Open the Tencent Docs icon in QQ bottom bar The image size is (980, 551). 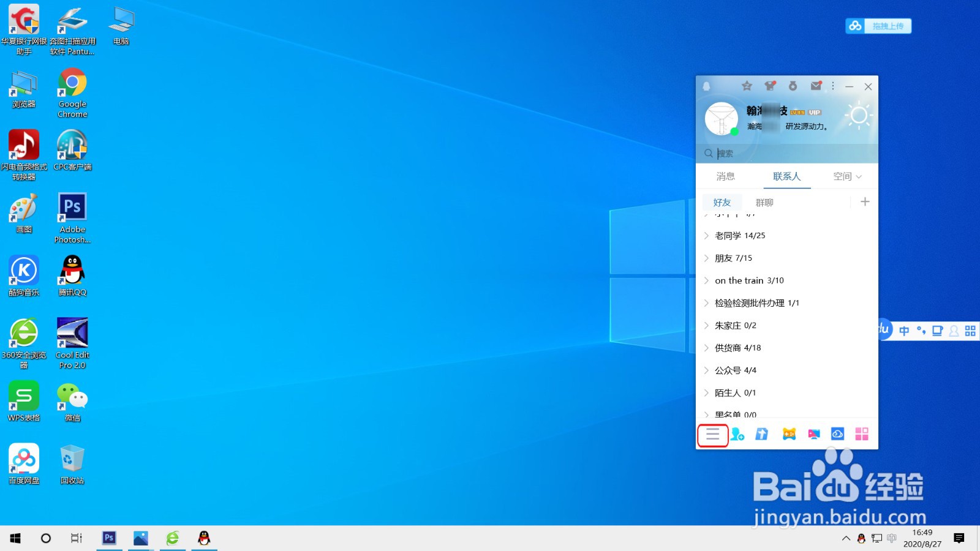pos(761,434)
